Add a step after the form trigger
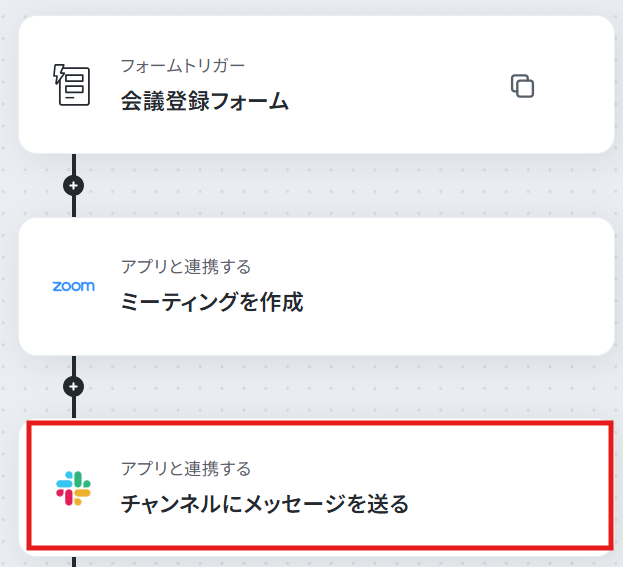 point(74,186)
